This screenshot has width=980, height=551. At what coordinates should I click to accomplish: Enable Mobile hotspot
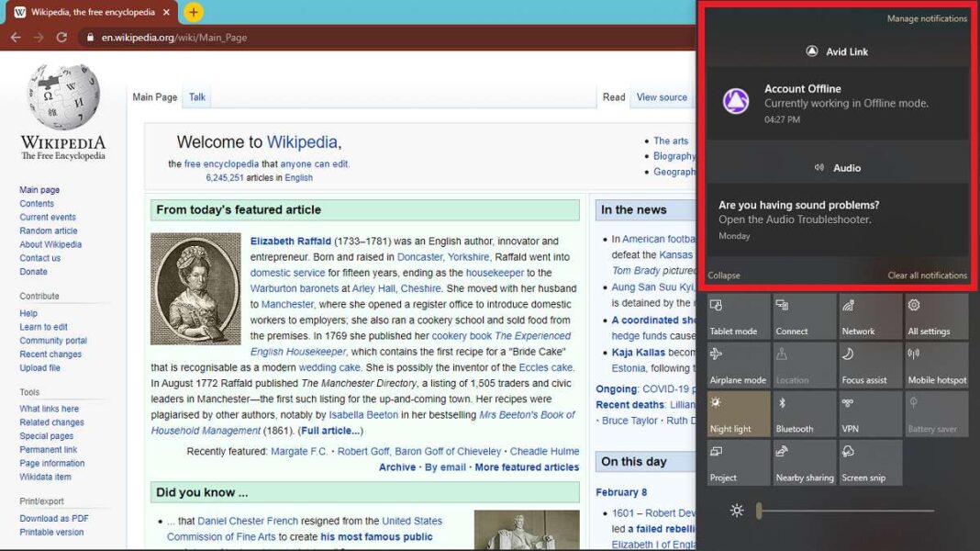click(x=937, y=364)
